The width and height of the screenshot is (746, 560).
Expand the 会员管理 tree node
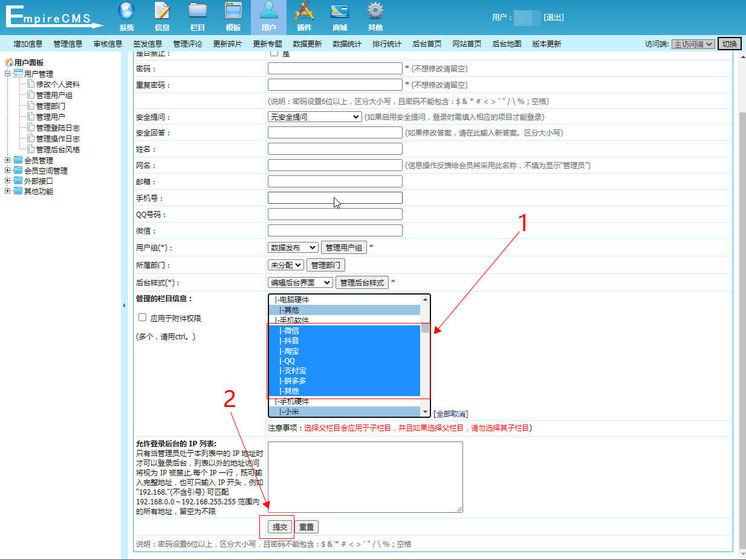[8, 160]
